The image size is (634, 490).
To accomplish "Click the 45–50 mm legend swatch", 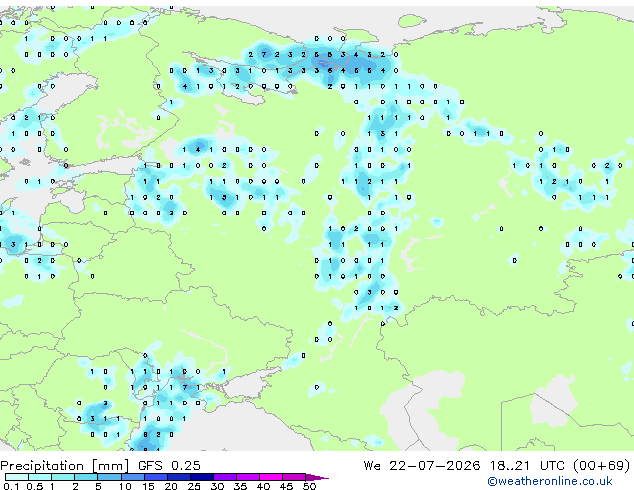I will click(294, 477).
